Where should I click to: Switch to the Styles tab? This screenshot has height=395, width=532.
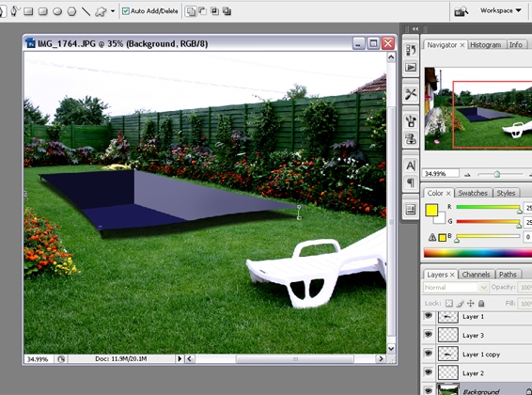coord(506,193)
